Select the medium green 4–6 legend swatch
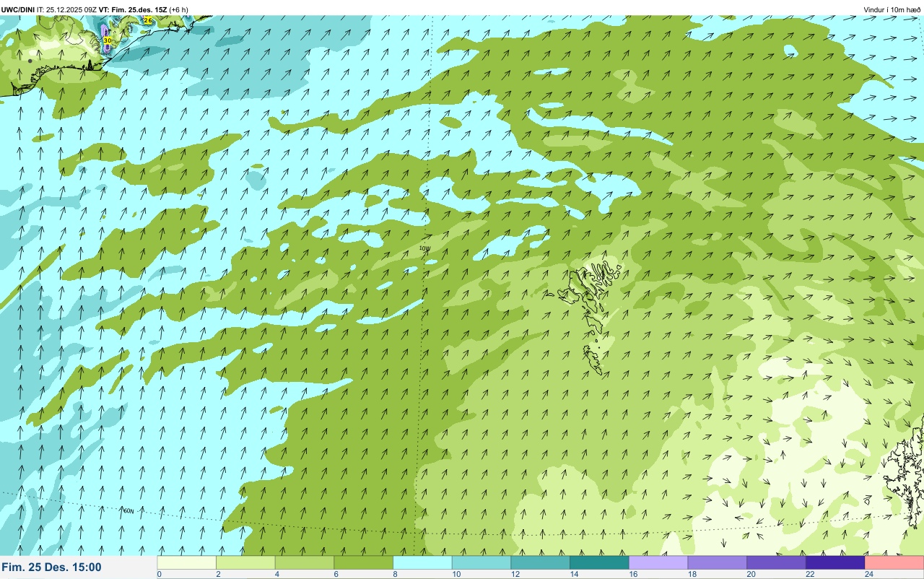Image resolution: width=924 pixels, height=579 pixels. (305, 562)
